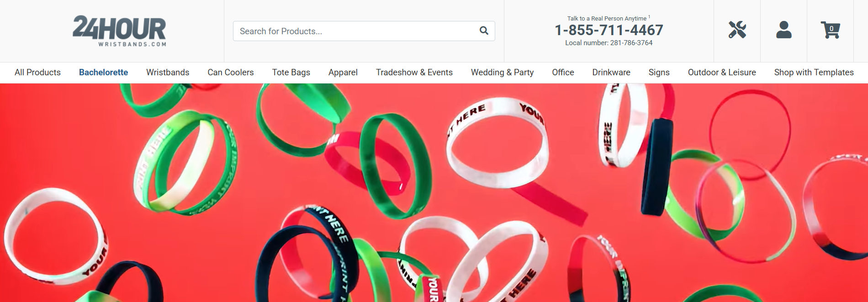Browse Drinkware products
This screenshot has height=302, width=868.
pos(611,73)
